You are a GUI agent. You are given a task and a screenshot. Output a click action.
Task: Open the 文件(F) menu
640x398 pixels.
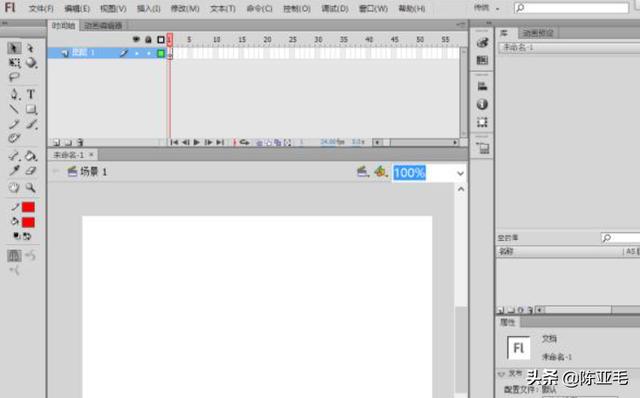tap(41, 8)
